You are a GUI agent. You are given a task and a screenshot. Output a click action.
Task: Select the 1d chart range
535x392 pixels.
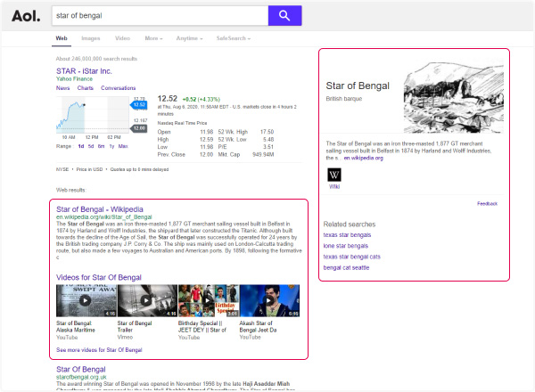tap(81, 146)
